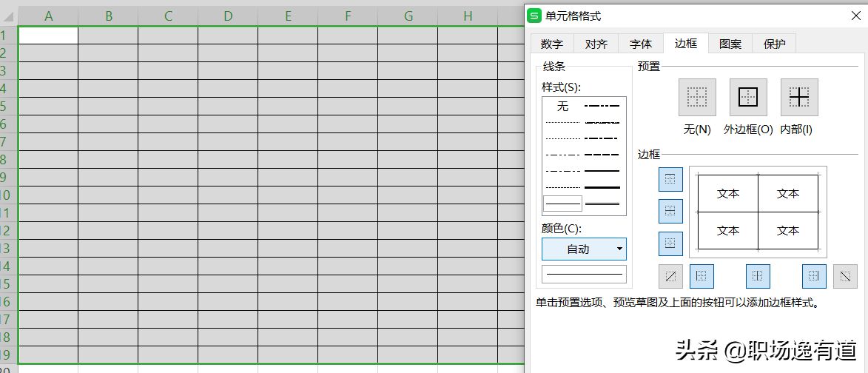Click the WPS spreadsheet icon in dialog title

(534, 16)
